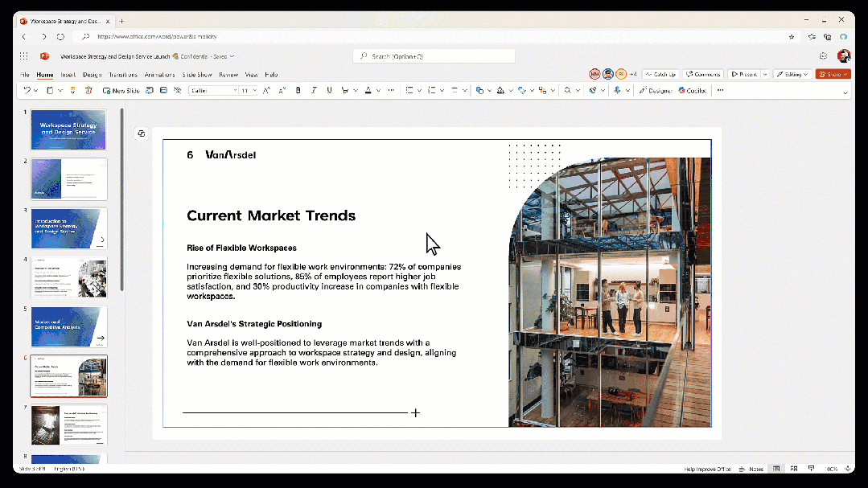Click the Share button
The image size is (868, 488).
coord(833,74)
